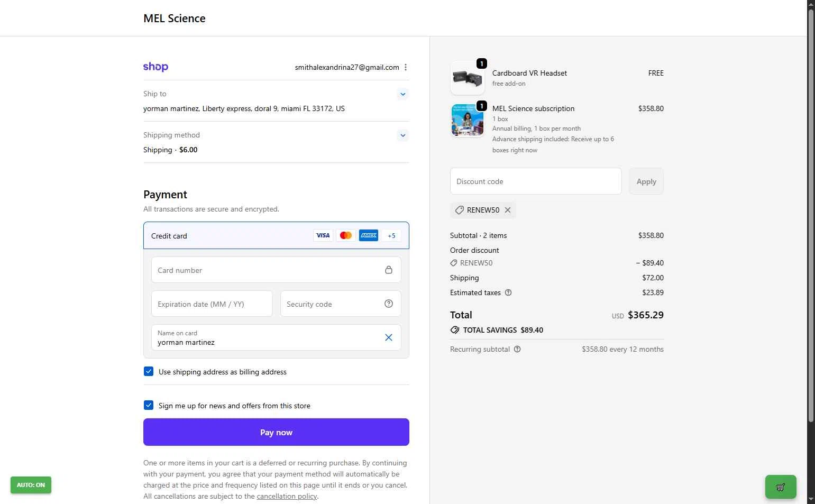Click the Cardboard VR Headset thumbnail
This screenshot has width=815, height=504.
(x=468, y=78)
